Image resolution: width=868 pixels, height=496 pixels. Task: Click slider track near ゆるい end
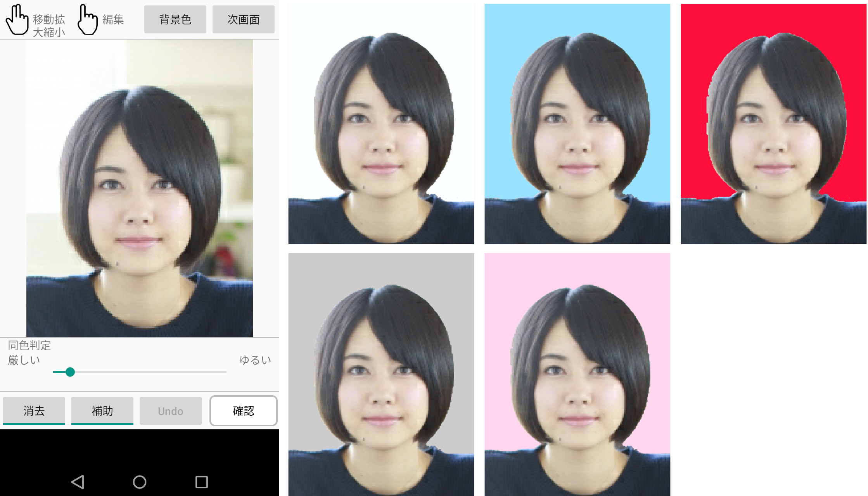coord(217,372)
